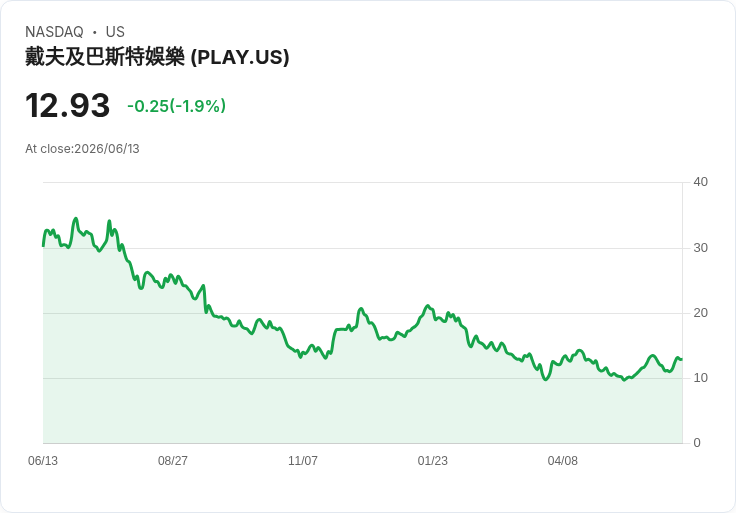Viewport: 736px width, 513px height.
Task: Select the 04/08 x-axis date label
Action: pyautogui.click(x=562, y=461)
